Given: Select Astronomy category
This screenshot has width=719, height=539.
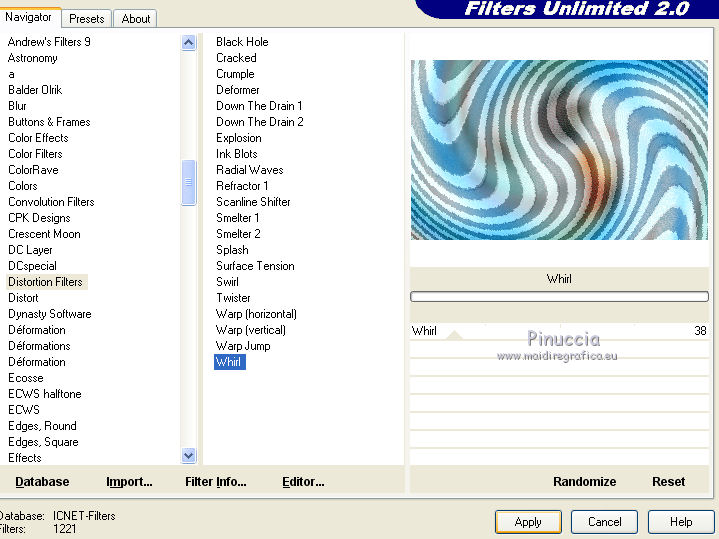Looking at the screenshot, I should (x=33, y=58).
